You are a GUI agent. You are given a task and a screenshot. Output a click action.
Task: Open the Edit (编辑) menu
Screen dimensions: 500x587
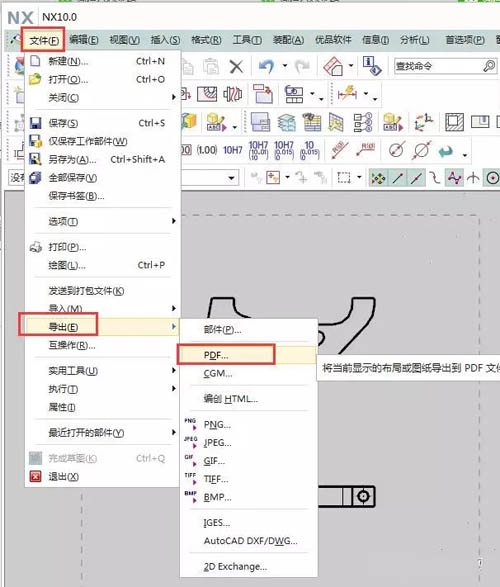(x=84, y=40)
